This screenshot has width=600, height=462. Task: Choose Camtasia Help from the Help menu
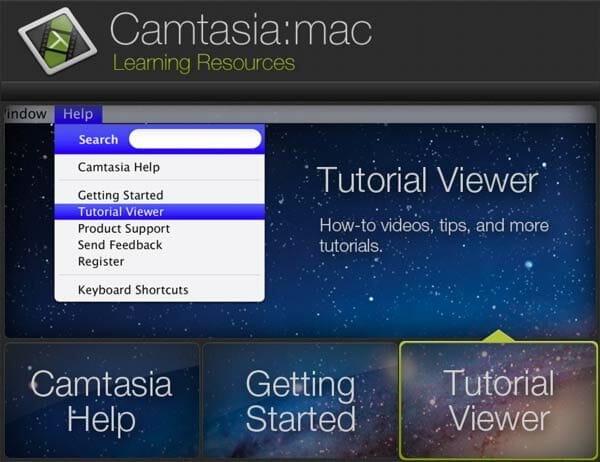coord(118,167)
